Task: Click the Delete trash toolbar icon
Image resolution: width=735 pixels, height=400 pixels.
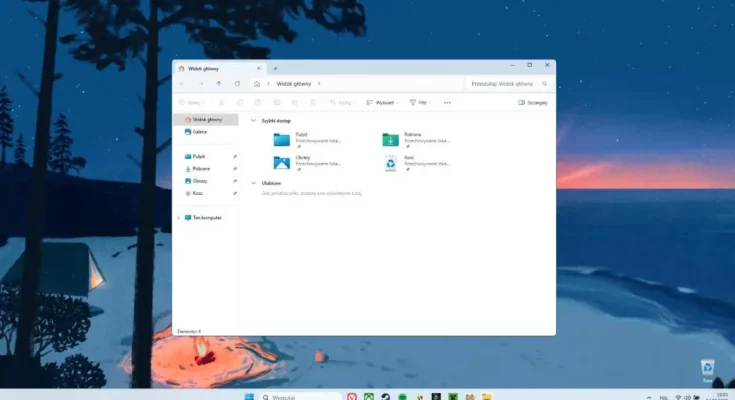Action: tap(313, 103)
